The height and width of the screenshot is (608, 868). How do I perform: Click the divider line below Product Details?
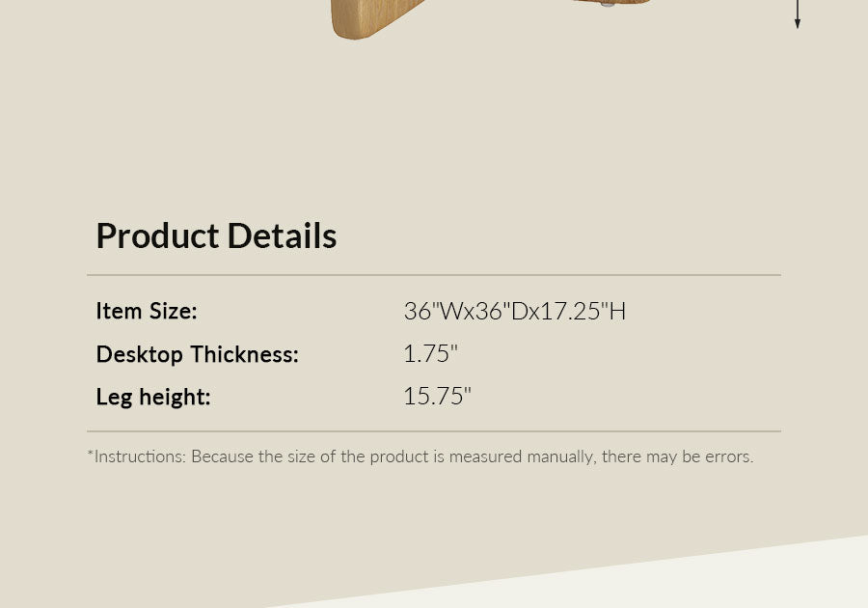pos(434,275)
